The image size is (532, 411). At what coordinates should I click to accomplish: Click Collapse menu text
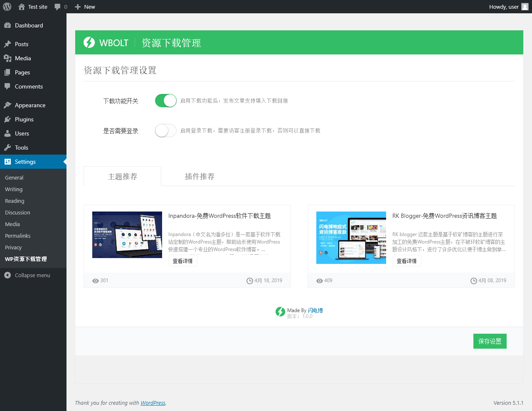[32, 275]
